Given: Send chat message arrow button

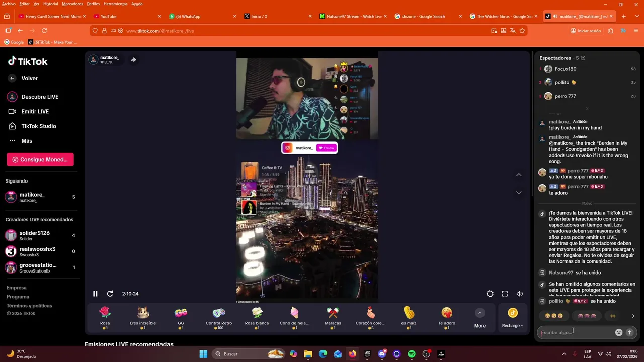Looking at the screenshot, I should [x=629, y=332].
